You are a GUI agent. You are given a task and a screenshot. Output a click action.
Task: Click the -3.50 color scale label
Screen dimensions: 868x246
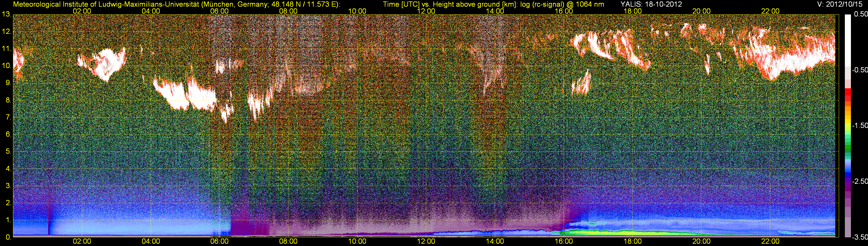coord(860,237)
